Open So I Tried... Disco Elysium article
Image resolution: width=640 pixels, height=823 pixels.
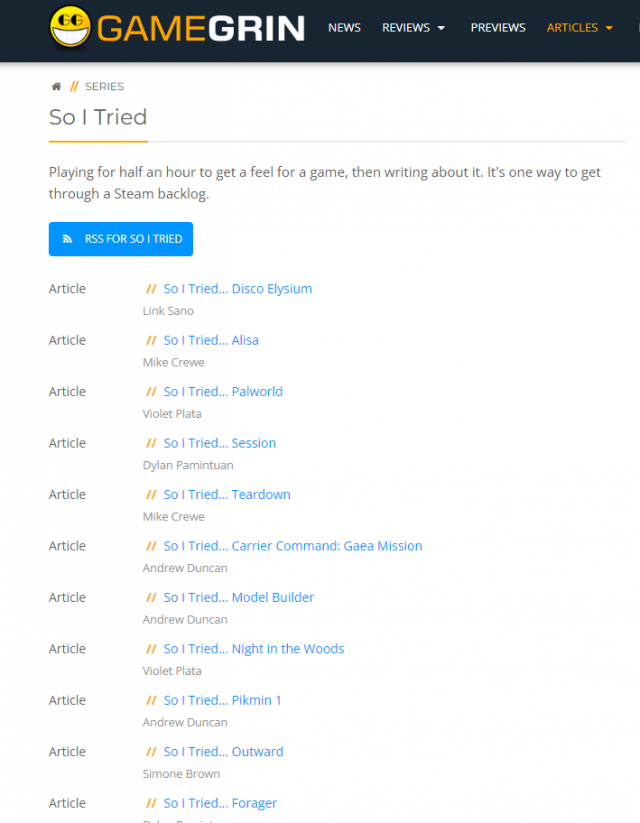tap(237, 289)
